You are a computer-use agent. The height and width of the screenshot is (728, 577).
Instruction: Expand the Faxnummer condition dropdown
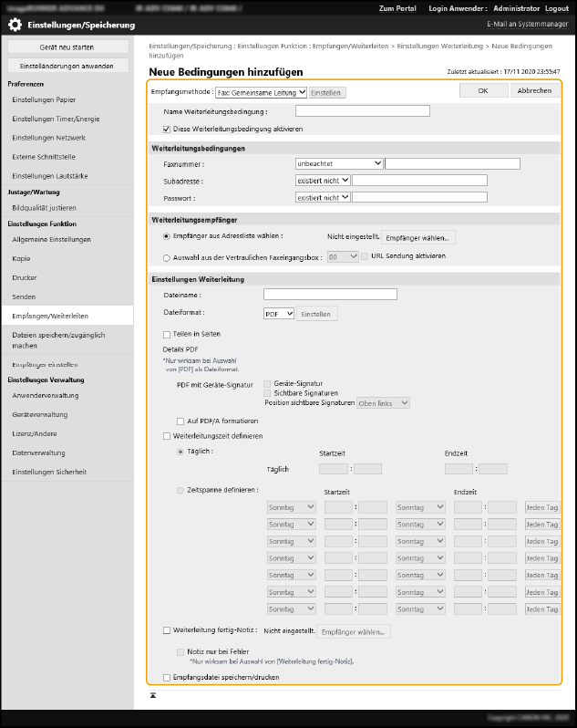click(339, 164)
